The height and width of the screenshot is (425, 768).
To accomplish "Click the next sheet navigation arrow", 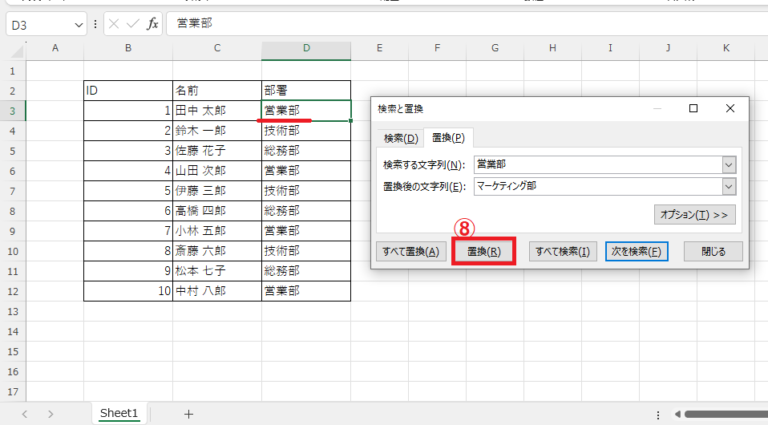I will [50, 413].
